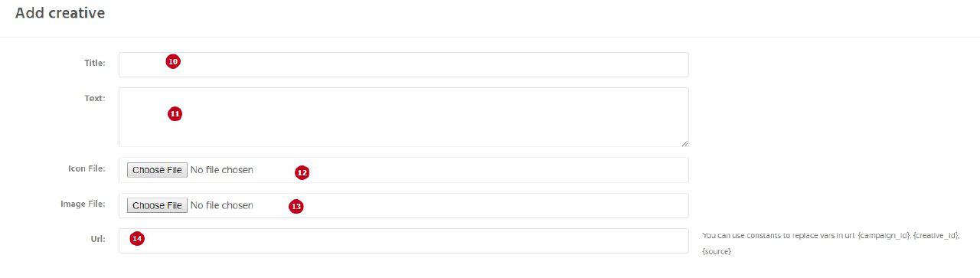Click the "Title:" field label
Image resolution: width=980 pixels, height=278 pixels.
click(95, 63)
